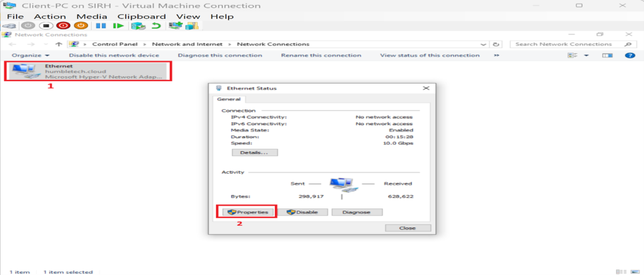The image size is (644, 275).
Task: Open the Help question mark icon
Action: point(630,55)
